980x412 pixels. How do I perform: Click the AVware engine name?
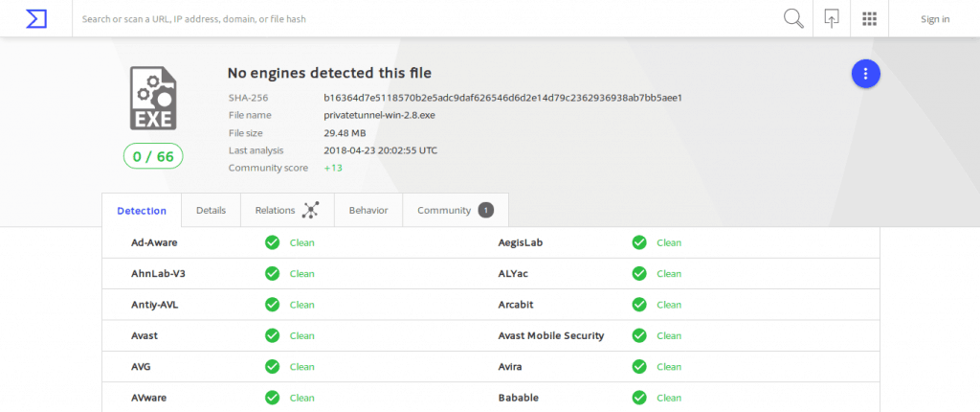coord(148,398)
